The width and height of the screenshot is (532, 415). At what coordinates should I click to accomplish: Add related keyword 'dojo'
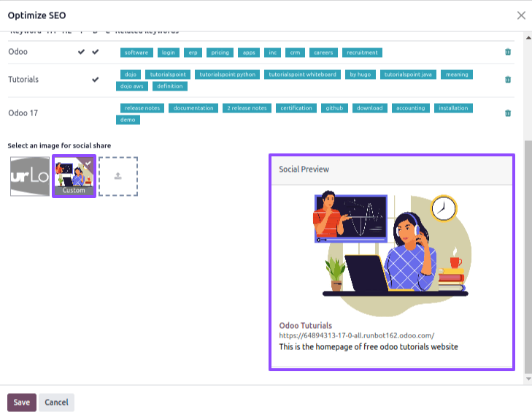(131, 75)
